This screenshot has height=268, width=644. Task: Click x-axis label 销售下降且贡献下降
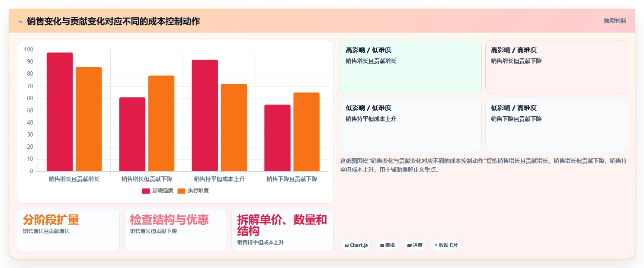click(292, 179)
